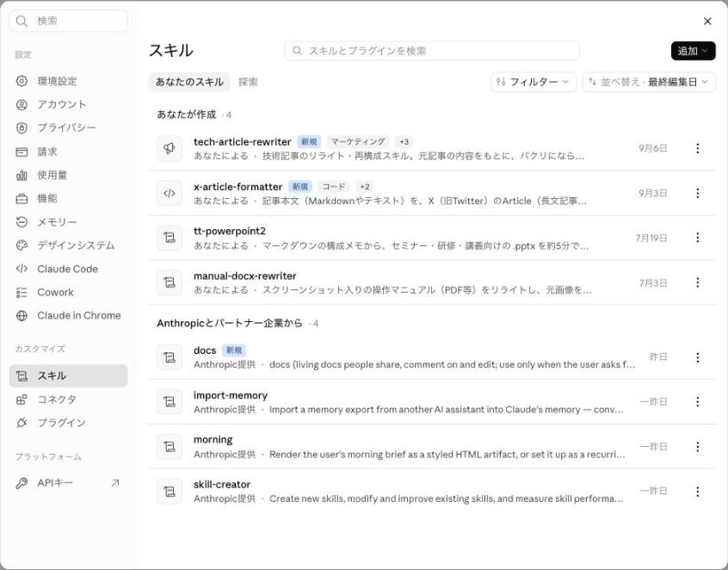The width and height of the screenshot is (728, 570).
Task: Click Anthropicとパートナー企業から section header
Action: [230, 323]
